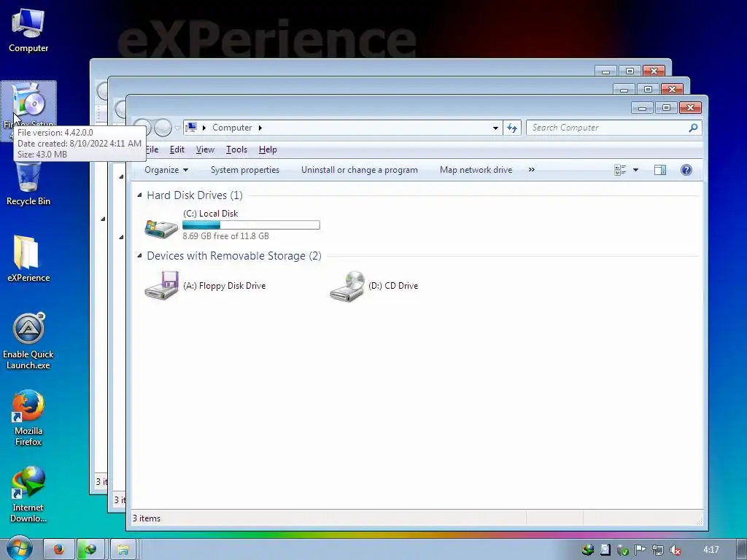Open the view options dropdown arrow
This screenshot has width=747, height=560.
pos(635,170)
